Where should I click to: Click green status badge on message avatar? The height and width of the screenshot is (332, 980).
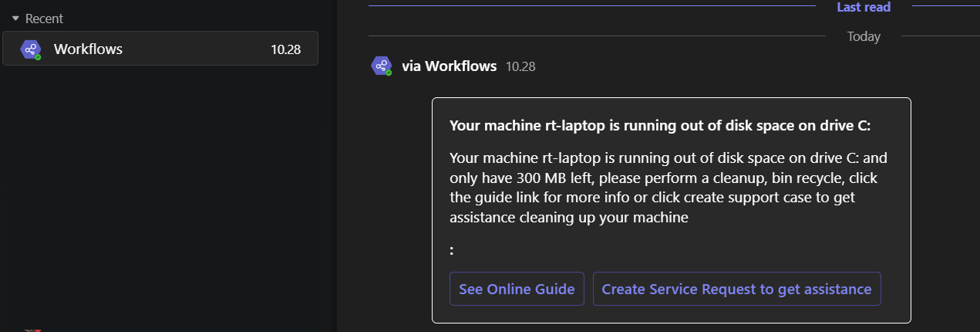tap(389, 73)
